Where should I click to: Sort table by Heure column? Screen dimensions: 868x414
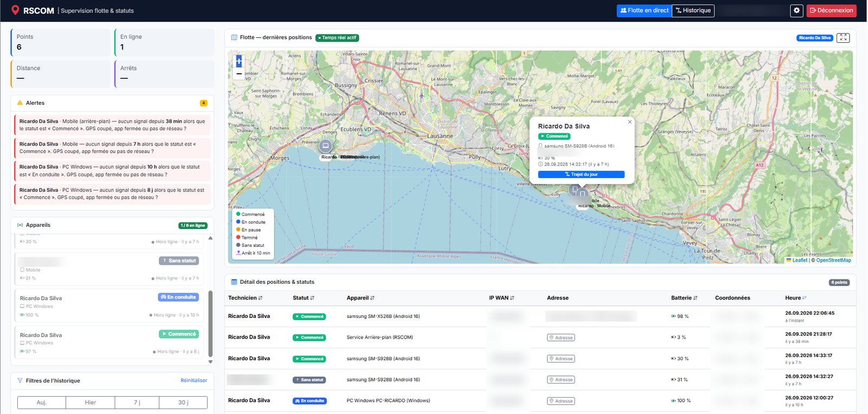(796, 298)
